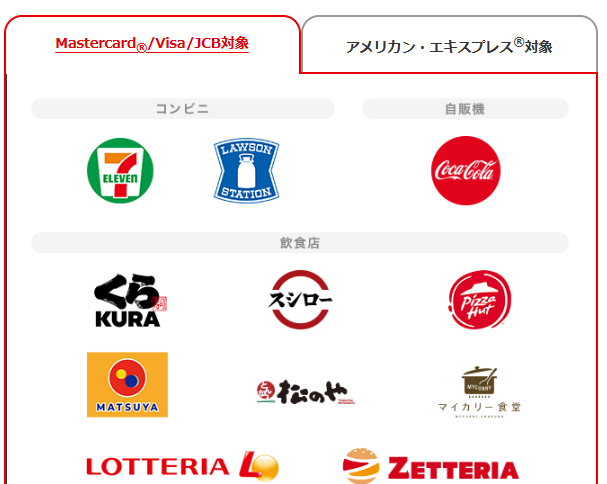The height and width of the screenshot is (484, 607).
Task: Click the MATSUYA text on orange logo
Action: point(127,407)
